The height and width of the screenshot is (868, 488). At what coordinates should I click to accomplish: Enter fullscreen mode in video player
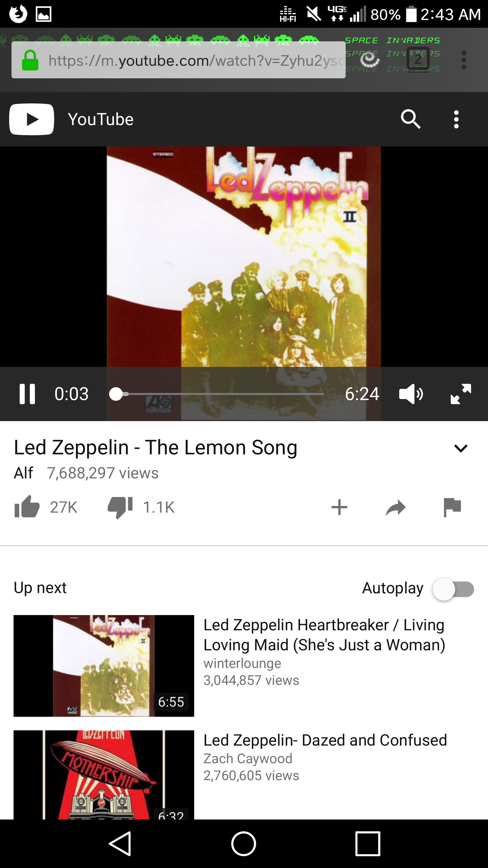(x=461, y=394)
